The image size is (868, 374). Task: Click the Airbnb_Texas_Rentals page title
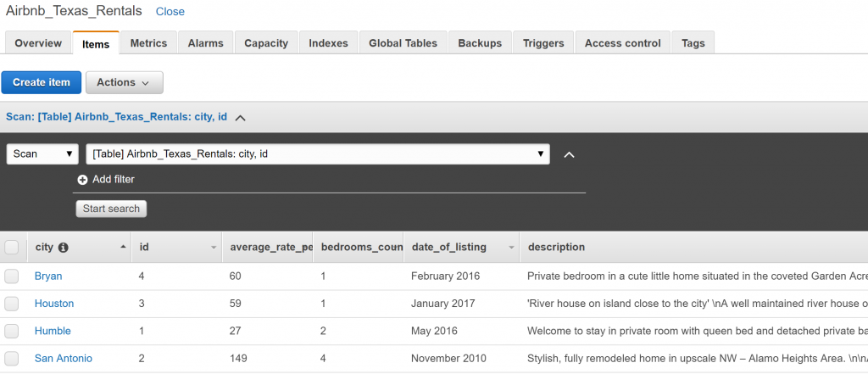[x=74, y=11]
